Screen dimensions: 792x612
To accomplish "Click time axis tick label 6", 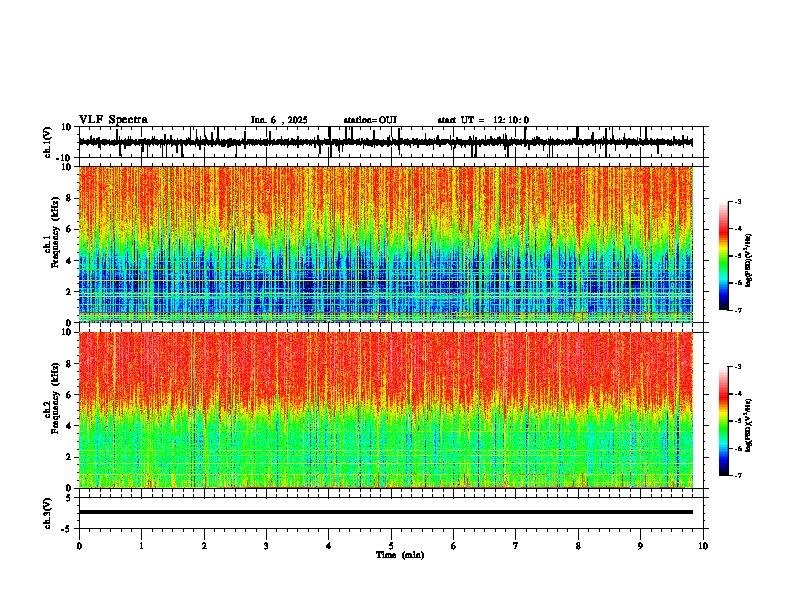I will pyautogui.click(x=454, y=546).
